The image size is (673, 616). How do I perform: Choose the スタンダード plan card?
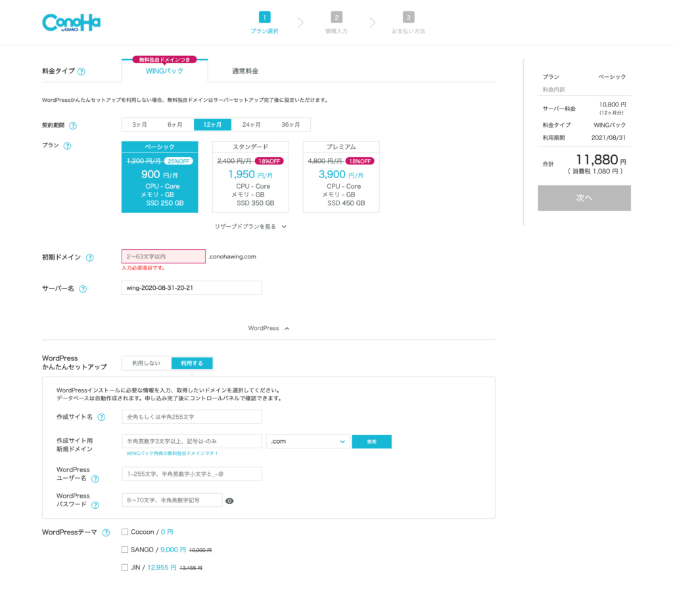(250, 177)
